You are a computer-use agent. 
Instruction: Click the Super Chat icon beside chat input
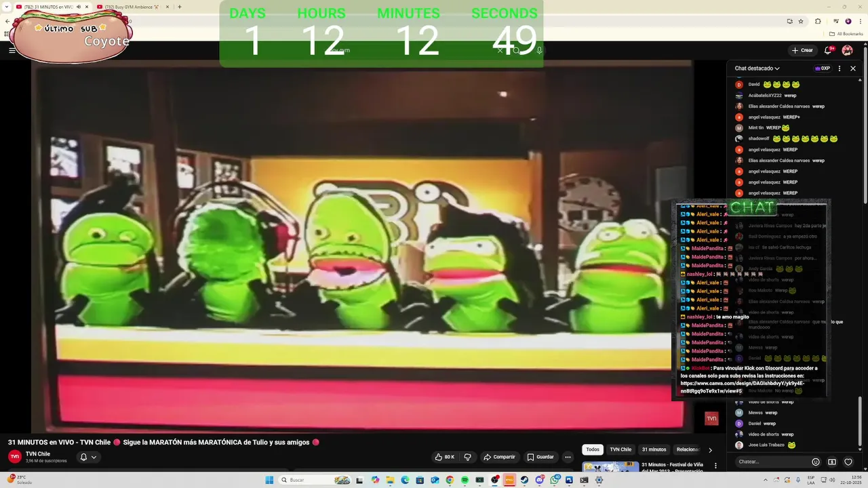coord(832,462)
